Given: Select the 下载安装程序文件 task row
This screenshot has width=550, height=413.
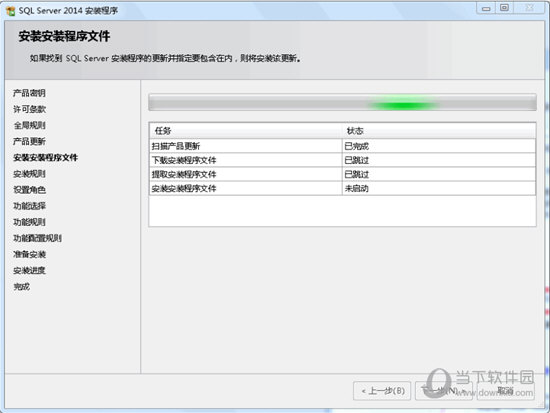Looking at the screenshot, I should [x=342, y=160].
